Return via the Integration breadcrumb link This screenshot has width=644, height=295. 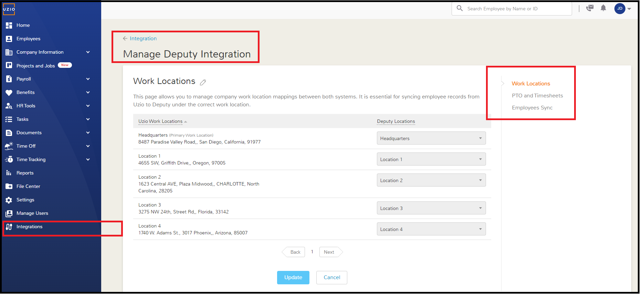(x=143, y=39)
